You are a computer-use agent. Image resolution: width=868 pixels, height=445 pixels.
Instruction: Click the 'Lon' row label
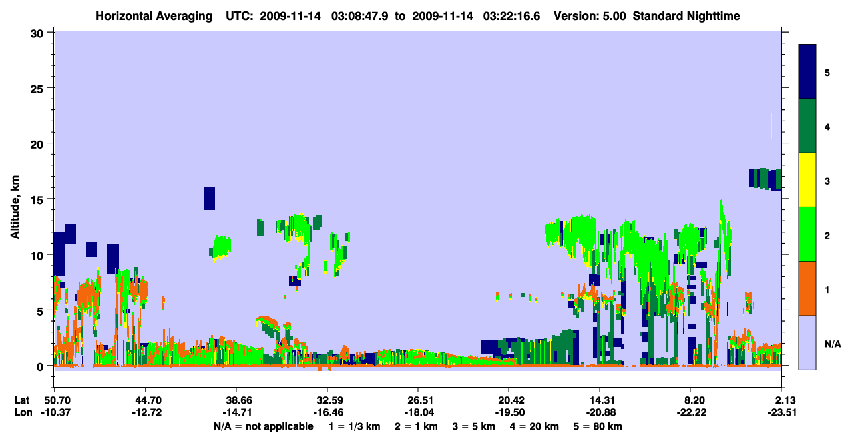23,413
